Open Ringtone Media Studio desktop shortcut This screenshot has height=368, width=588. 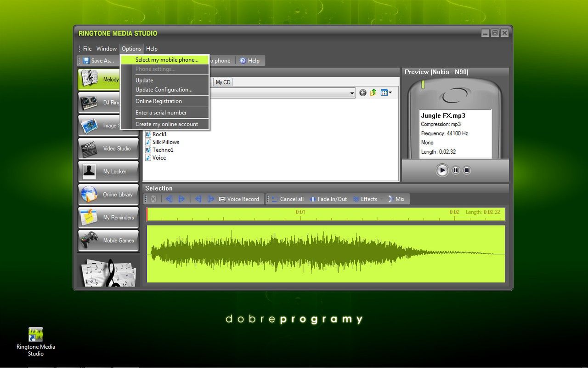pyautogui.click(x=35, y=341)
